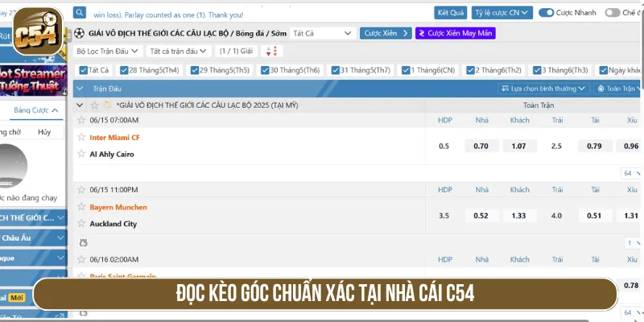The image size is (644, 322).
Task: Bet Over odds 0.51 for Bayern match
Action: [x=594, y=216]
